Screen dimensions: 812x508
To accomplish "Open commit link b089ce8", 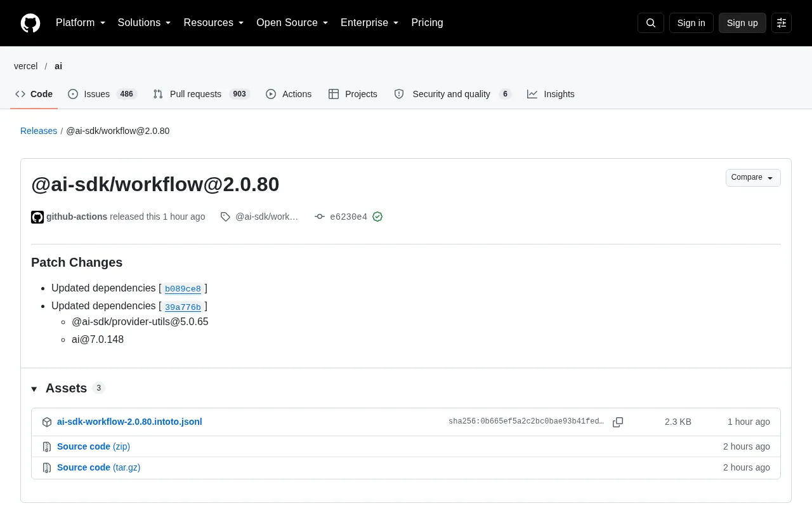I will 183,289.
